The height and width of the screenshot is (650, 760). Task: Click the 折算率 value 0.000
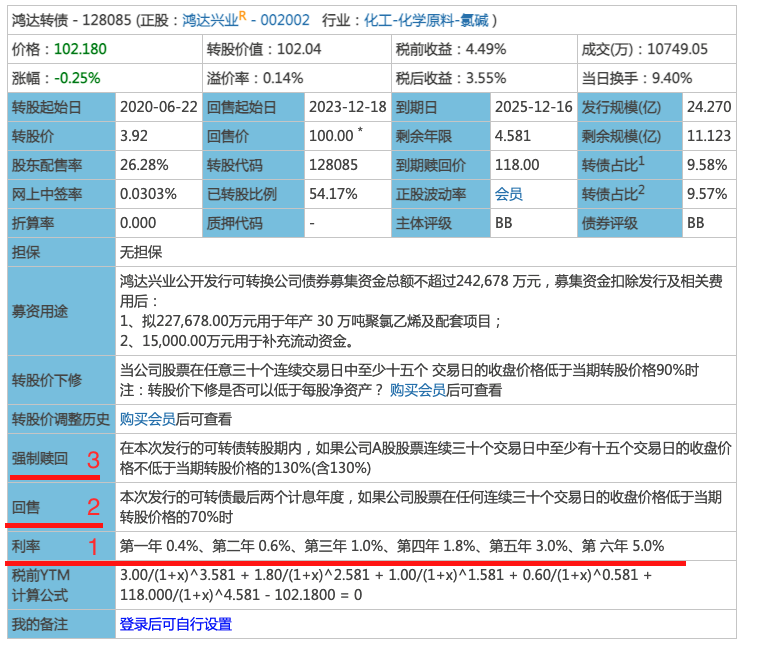pyautogui.click(x=138, y=223)
